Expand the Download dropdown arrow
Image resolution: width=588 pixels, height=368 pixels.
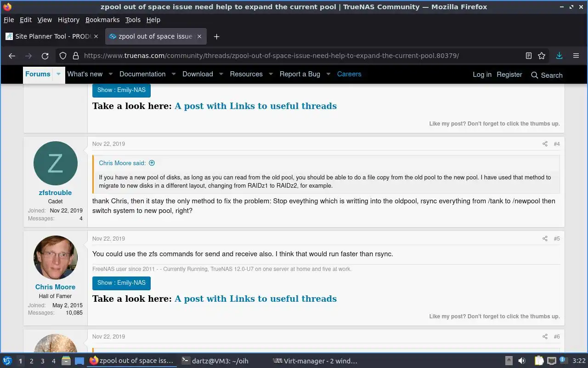221,74
